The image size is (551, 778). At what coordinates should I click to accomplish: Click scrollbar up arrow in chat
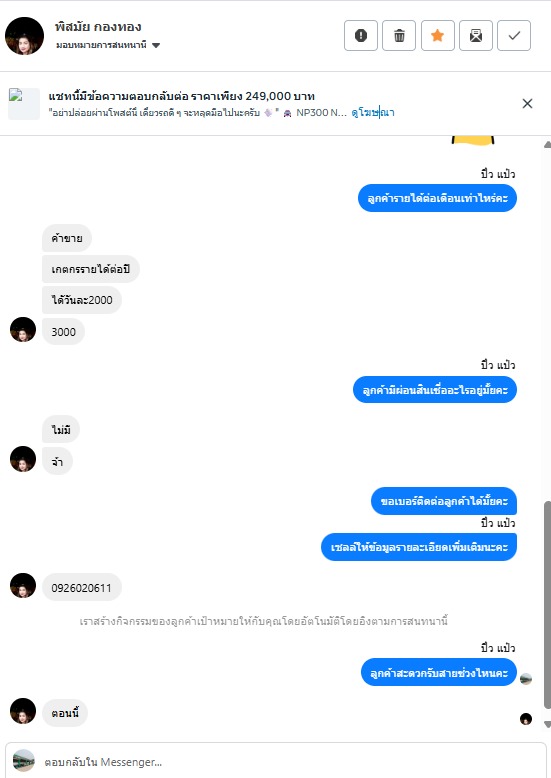click(x=547, y=145)
